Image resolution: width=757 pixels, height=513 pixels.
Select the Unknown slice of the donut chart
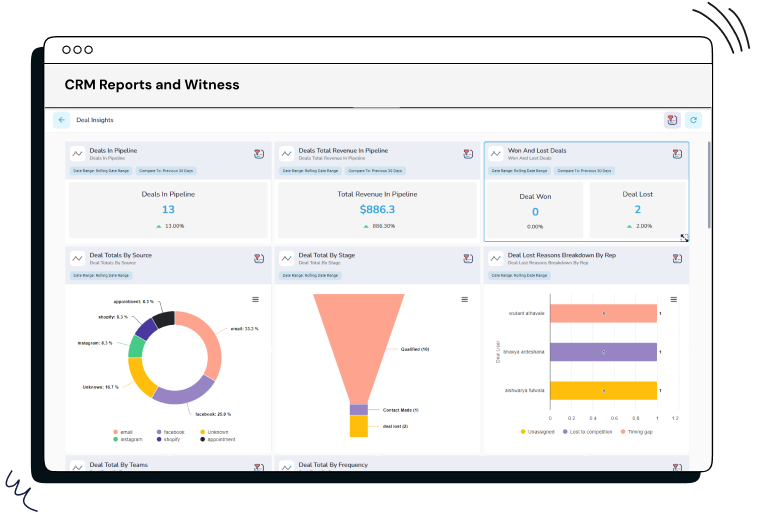coord(139,379)
